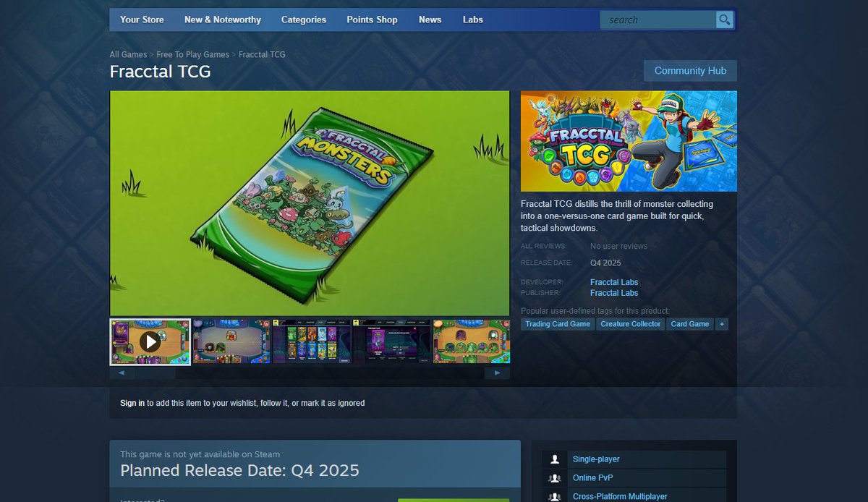The height and width of the screenshot is (502, 868).
Task: Click the Fracctal TCG header capsule image
Action: pos(629,141)
